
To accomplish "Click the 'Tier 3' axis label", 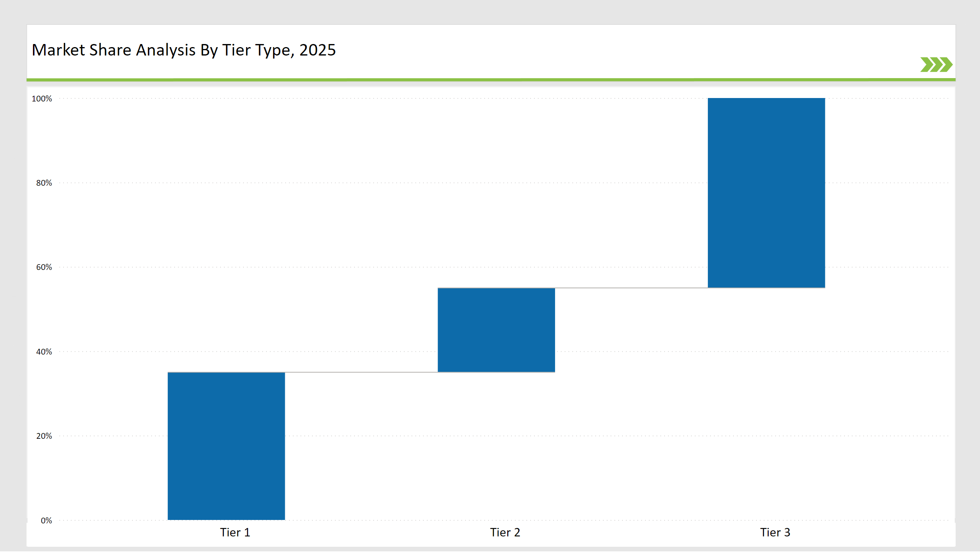I will click(775, 532).
